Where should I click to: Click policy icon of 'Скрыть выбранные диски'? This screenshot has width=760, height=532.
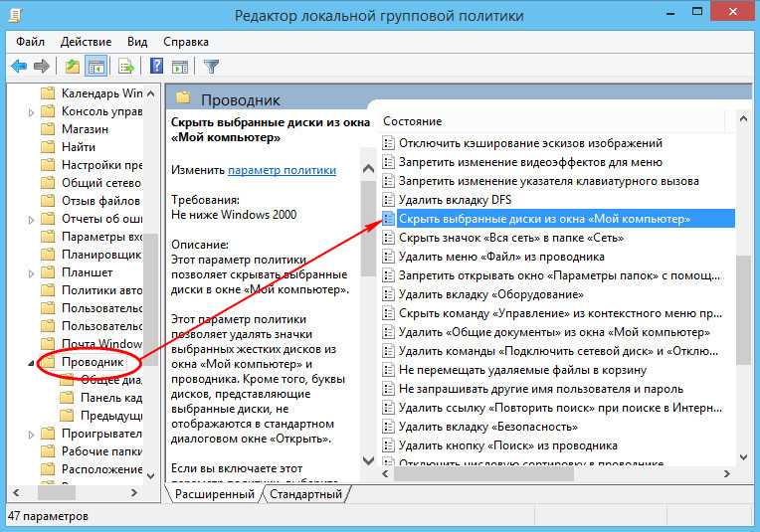coord(388,219)
